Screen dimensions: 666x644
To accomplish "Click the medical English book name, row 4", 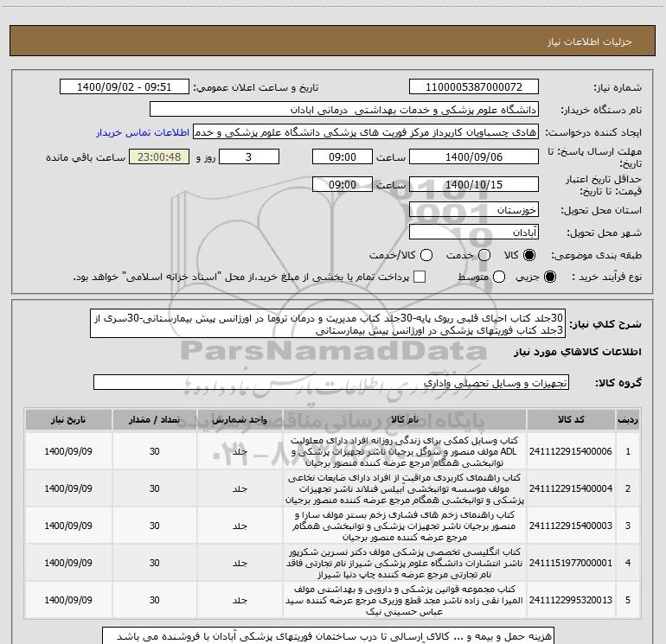I will [x=405, y=563].
